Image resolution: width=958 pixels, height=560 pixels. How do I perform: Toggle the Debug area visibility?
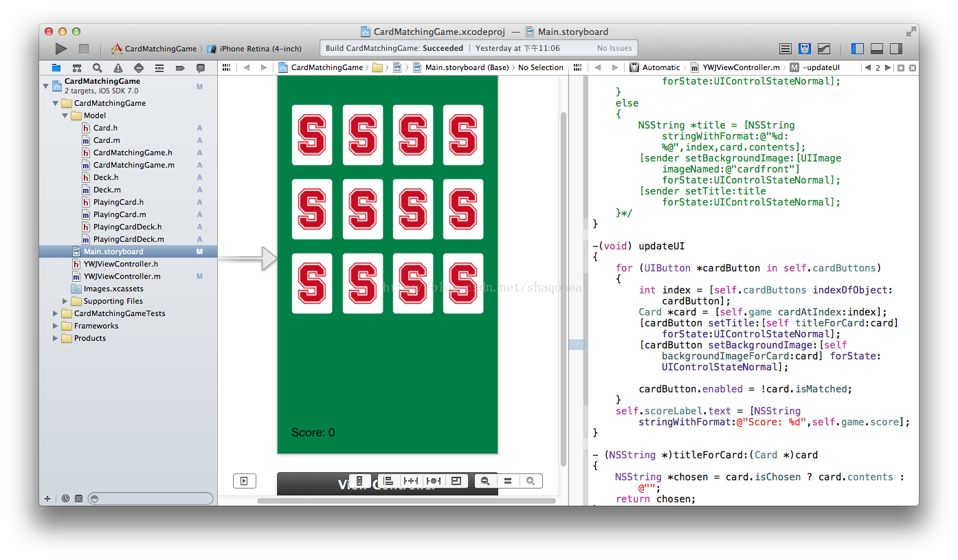[x=877, y=49]
